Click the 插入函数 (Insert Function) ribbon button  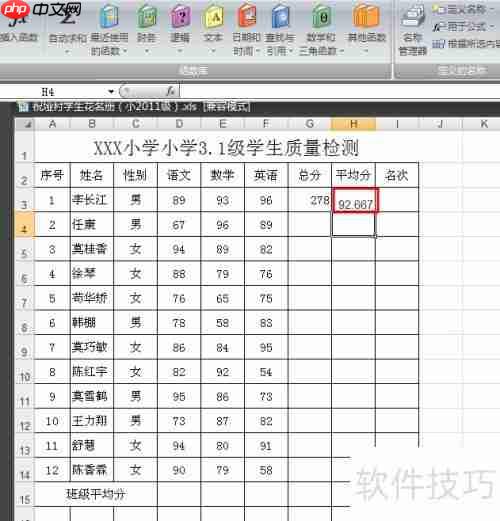click(18, 28)
